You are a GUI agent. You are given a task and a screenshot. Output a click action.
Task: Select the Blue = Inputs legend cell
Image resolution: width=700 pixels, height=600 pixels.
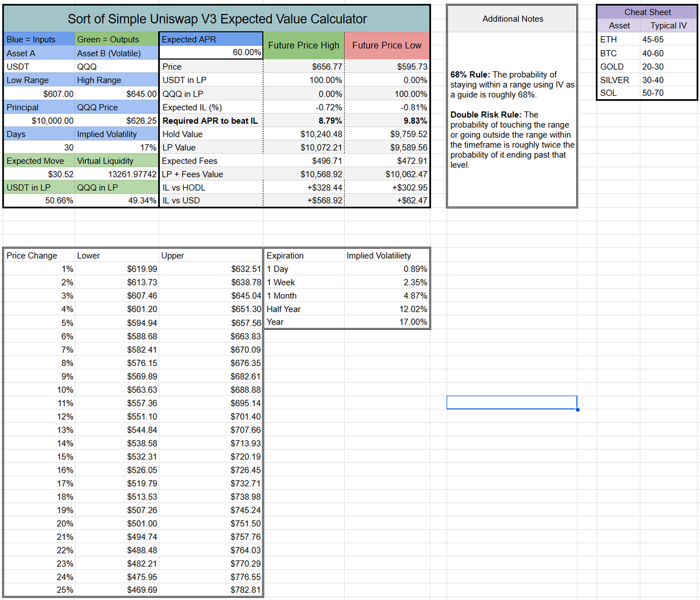pyautogui.click(x=39, y=39)
